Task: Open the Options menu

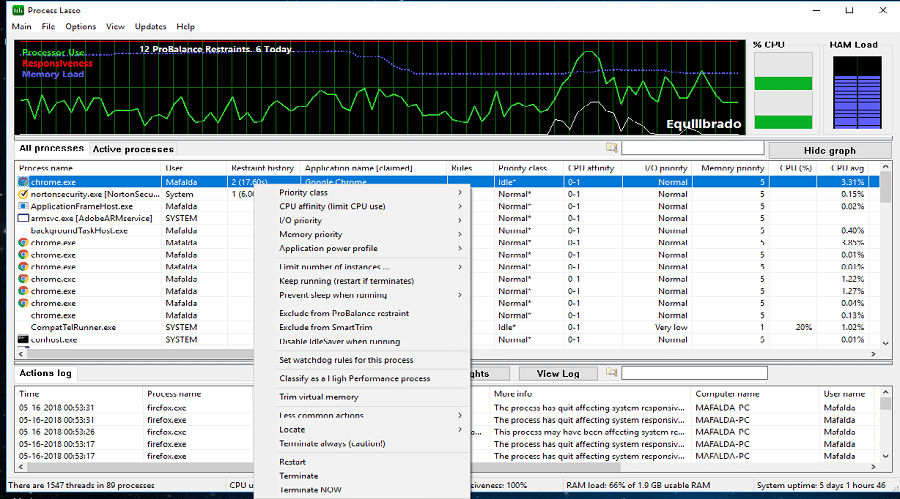Action: 80,26
